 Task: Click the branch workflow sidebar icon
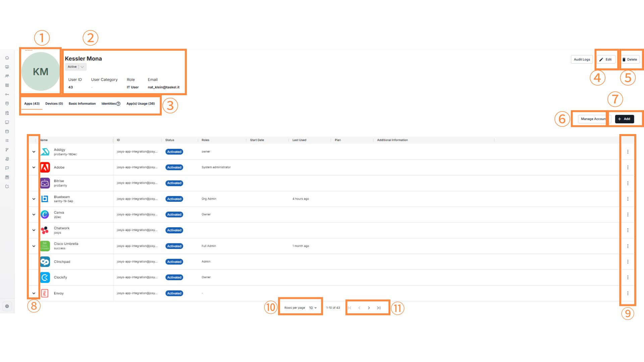coord(7,150)
